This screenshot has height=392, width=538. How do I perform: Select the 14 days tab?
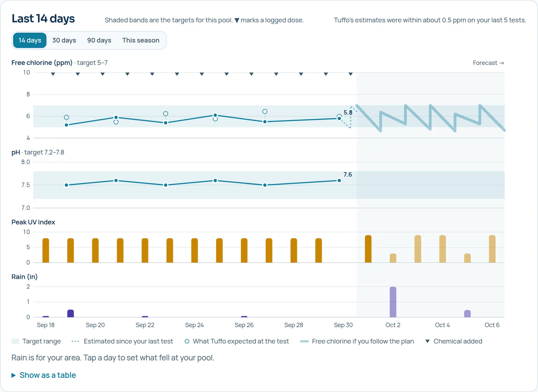click(30, 40)
